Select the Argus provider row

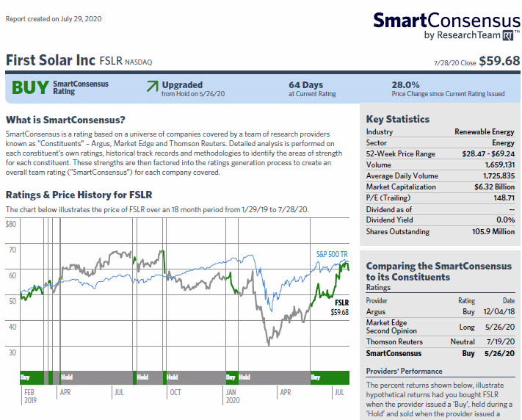pos(441,312)
